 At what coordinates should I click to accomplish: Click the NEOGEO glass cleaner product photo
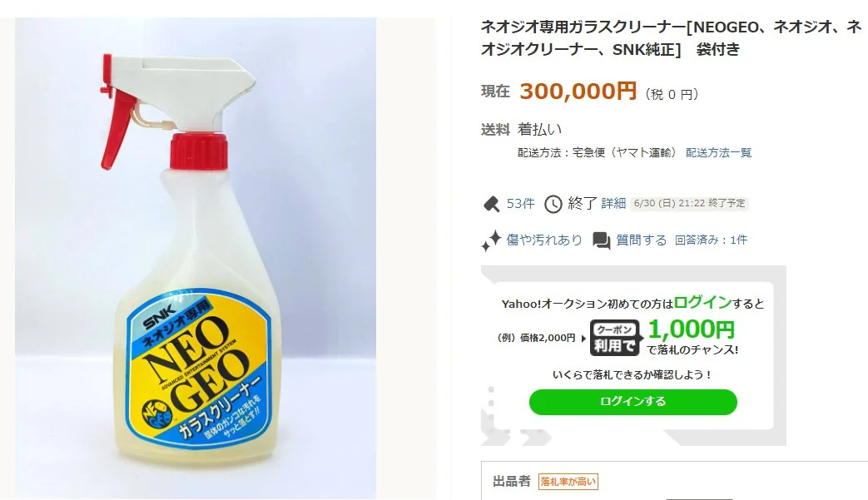click(x=196, y=258)
